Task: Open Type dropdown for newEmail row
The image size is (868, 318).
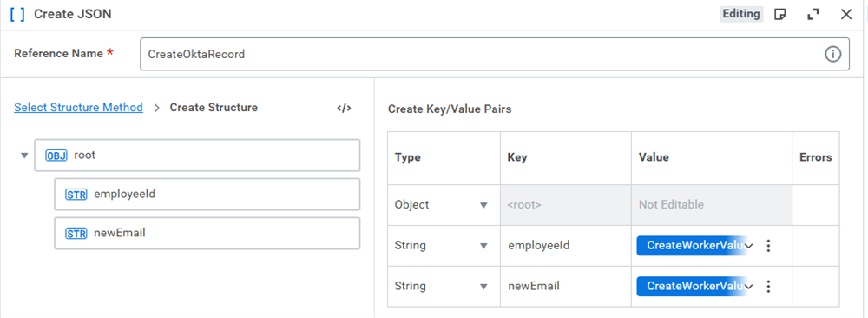Action: point(483,287)
